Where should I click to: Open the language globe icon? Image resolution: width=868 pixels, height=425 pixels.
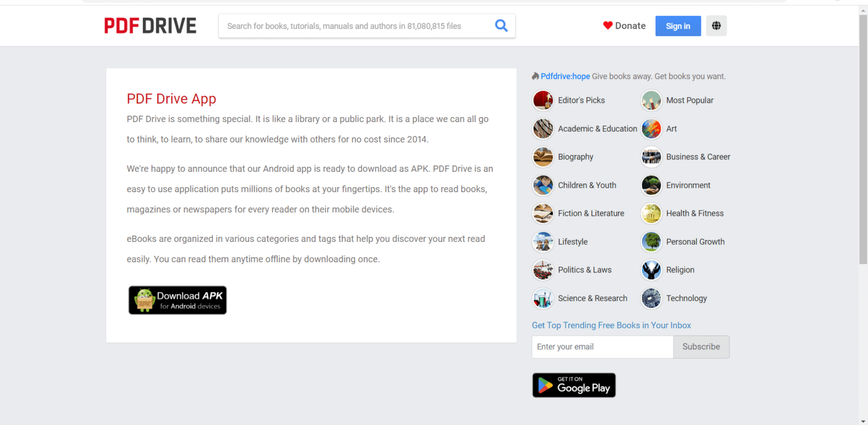coord(717,26)
